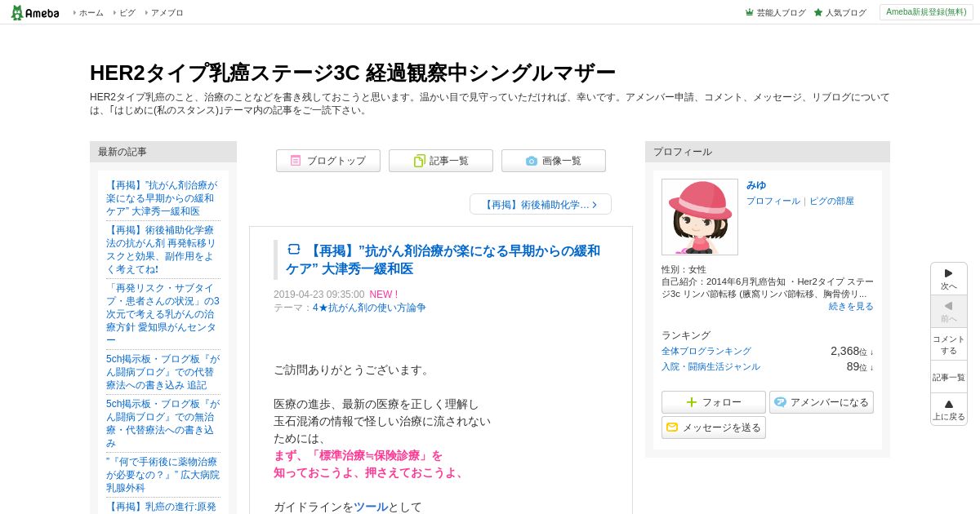
Task: Click メッセージを送る button
Action: tap(714, 428)
